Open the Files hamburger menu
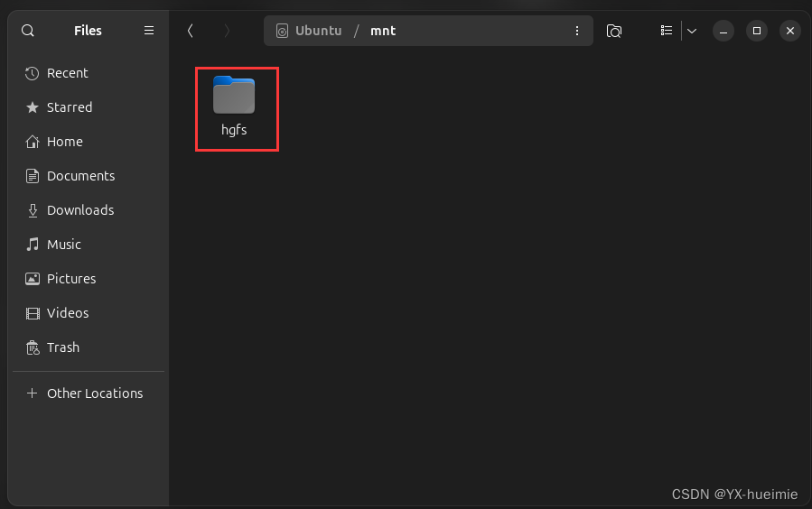 [149, 31]
